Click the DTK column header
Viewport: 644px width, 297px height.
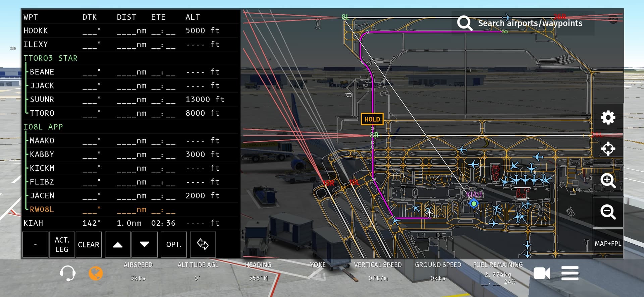(90, 17)
